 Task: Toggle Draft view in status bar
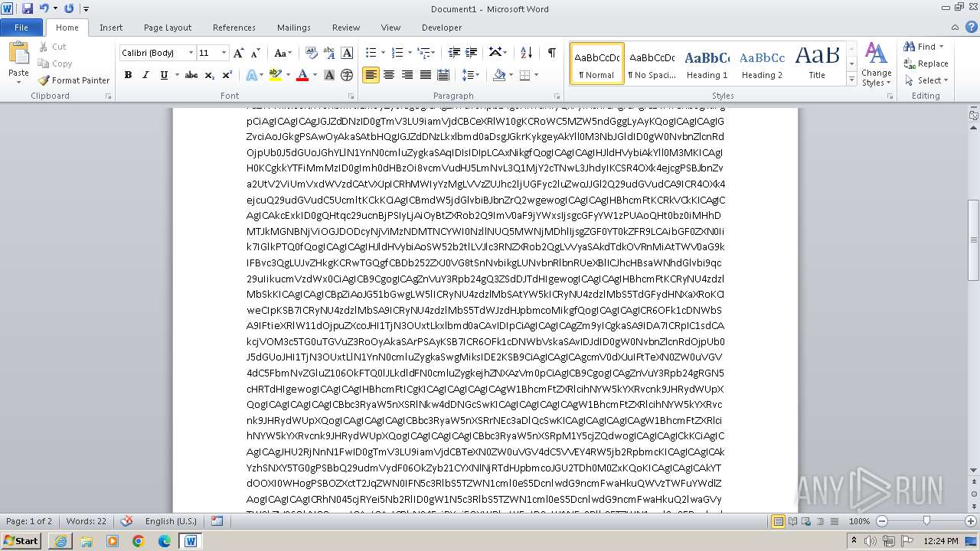[x=834, y=521]
